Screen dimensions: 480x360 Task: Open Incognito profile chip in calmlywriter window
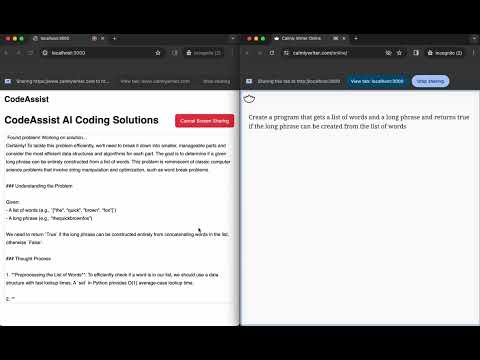pyautogui.click(x=445, y=53)
